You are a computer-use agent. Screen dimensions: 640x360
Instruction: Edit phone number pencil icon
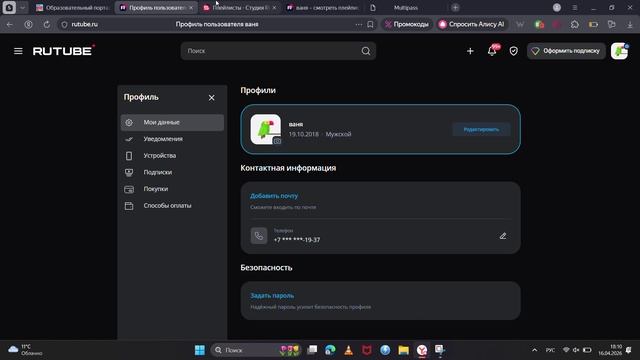click(x=503, y=236)
